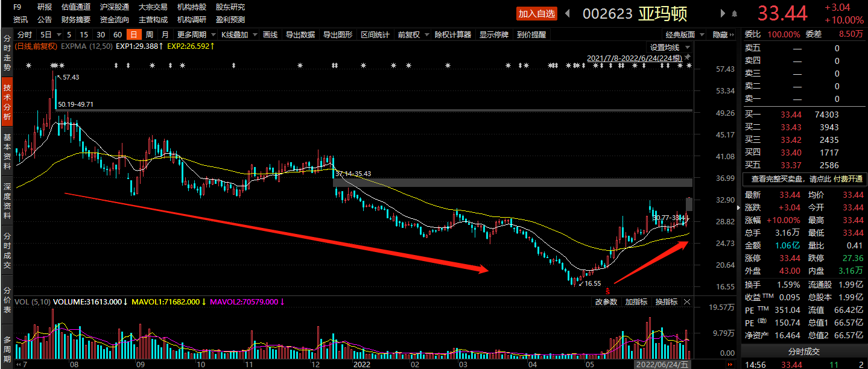This screenshot has width=868, height=369.
Task: Collapse the right panel side arrow
Action: pos(740,207)
